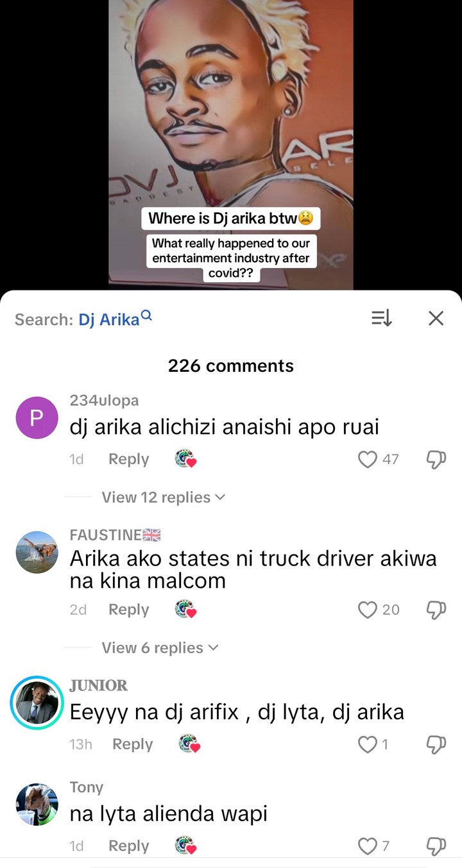Screen dimensions: 462x868
Task: Expand View 12 replies under 234ulopa
Action: coord(163,497)
